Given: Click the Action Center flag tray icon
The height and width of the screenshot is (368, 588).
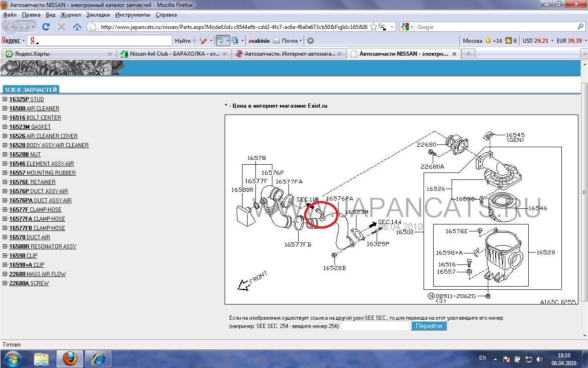Looking at the screenshot, I should (507, 359).
